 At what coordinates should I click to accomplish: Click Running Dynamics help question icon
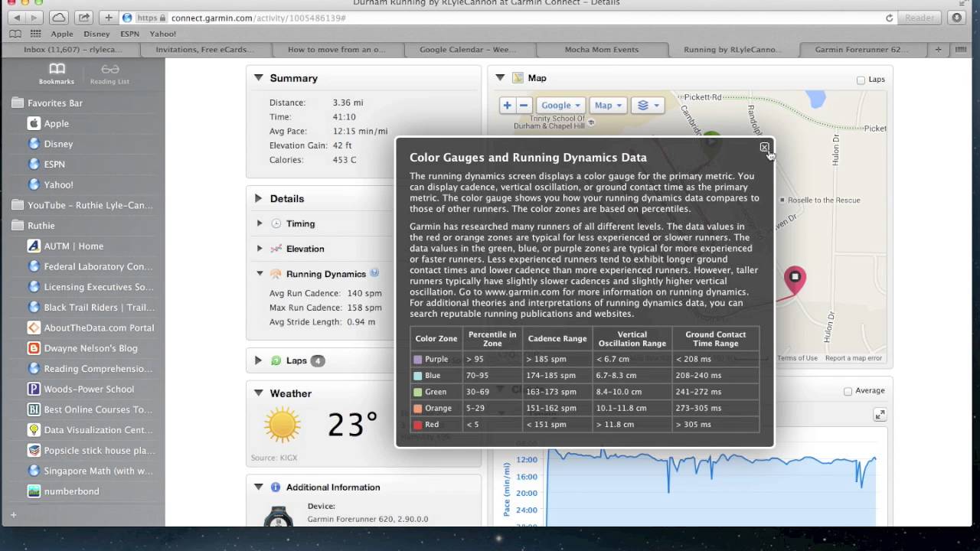click(x=374, y=272)
